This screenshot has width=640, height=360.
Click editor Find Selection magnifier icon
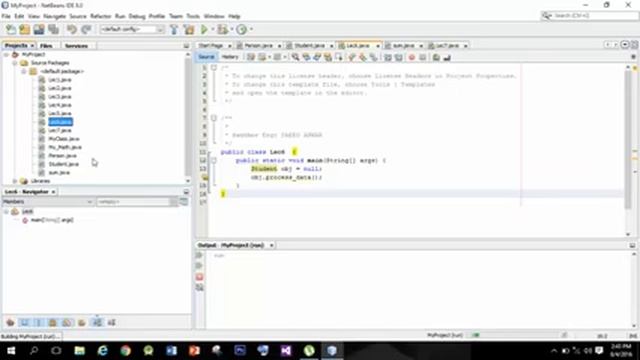point(295,58)
